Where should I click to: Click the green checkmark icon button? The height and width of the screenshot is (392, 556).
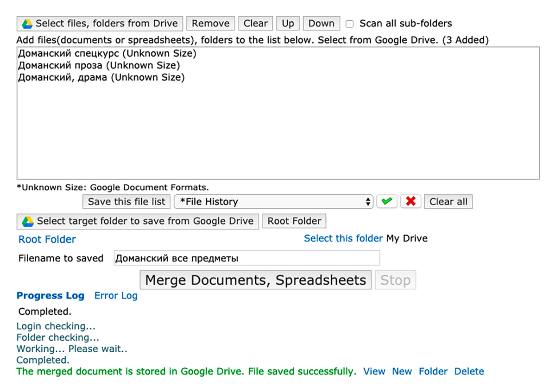point(386,202)
